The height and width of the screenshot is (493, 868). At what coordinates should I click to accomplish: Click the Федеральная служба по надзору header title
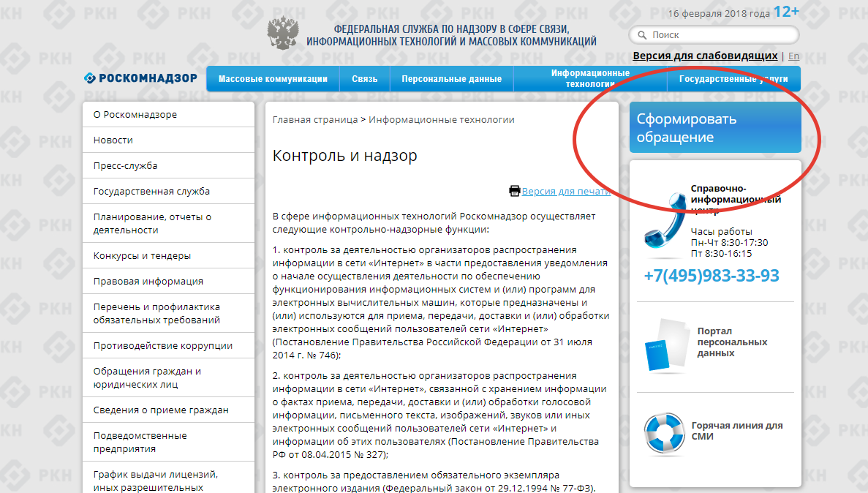(451, 35)
